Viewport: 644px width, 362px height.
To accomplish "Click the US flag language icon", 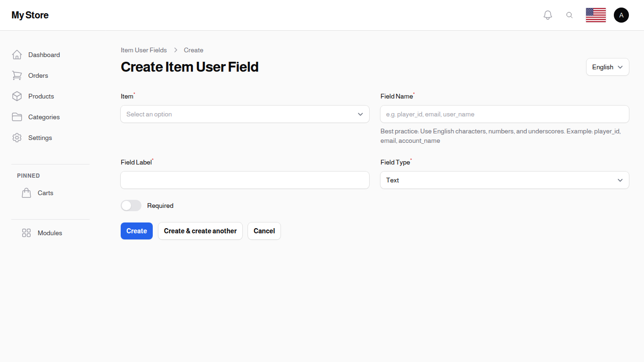I will pyautogui.click(x=595, y=15).
